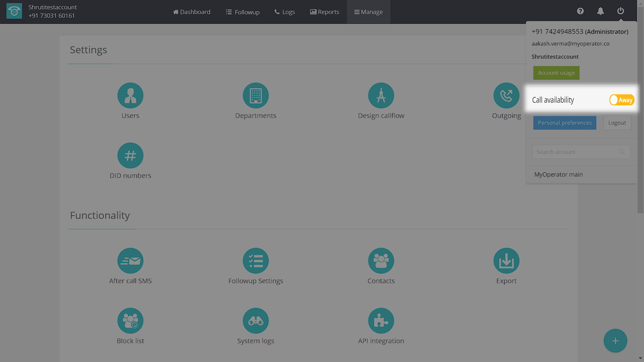Open After call SMS settings
Screen dimensions: 644x362
pyautogui.click(x=130, y=261)
